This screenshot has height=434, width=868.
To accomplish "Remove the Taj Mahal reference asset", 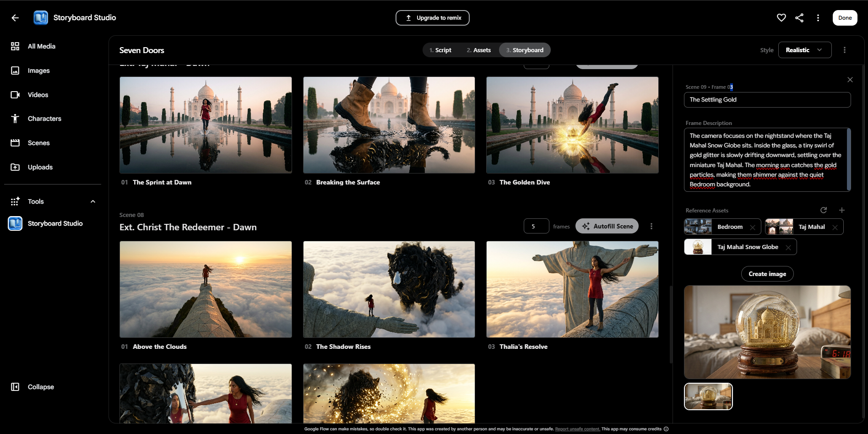I will tap(835, 227).
